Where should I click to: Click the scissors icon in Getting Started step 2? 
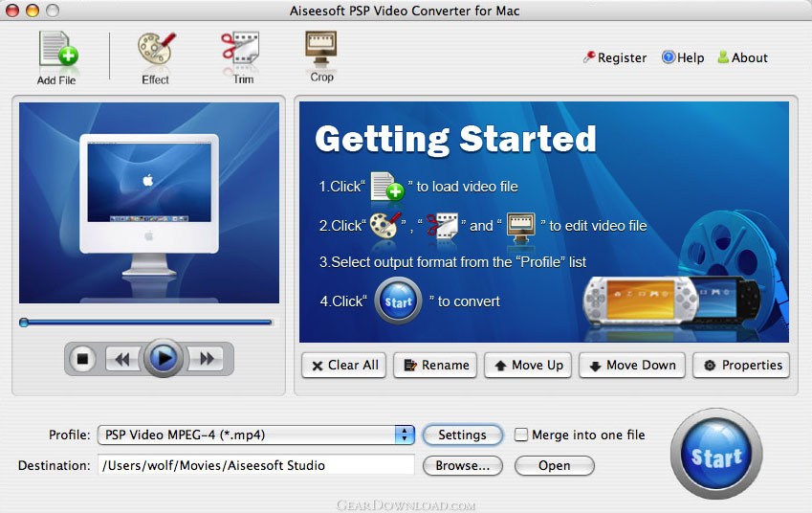442,225
